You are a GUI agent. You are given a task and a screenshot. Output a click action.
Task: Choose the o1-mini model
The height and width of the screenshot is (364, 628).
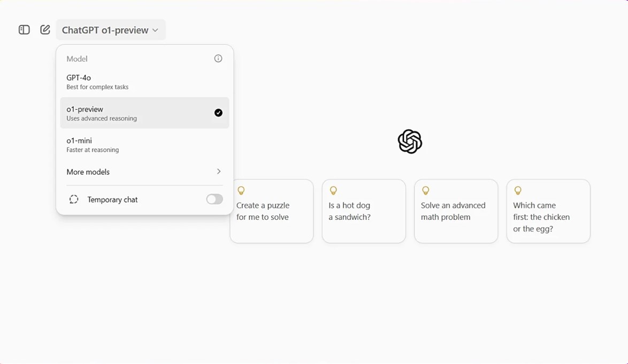click(144, 144)
